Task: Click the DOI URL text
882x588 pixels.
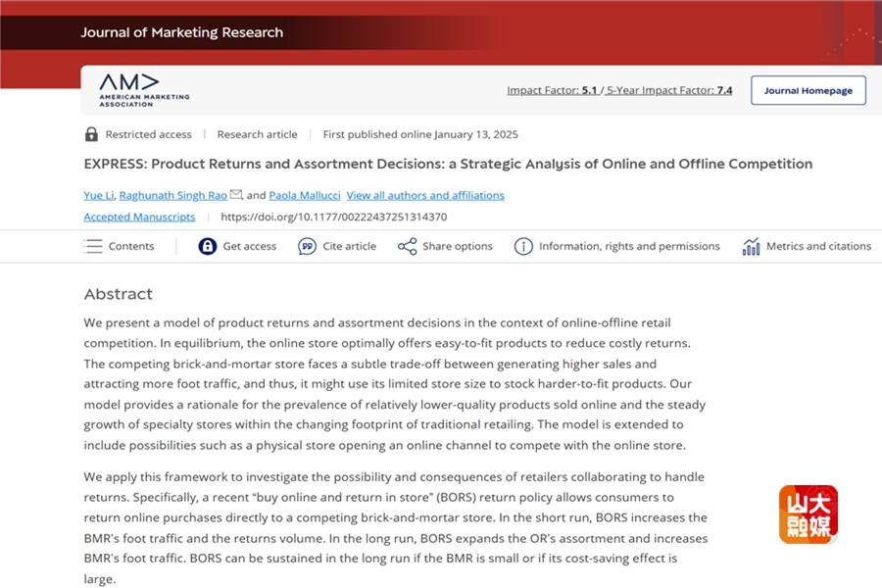Action: pyautogui.click(x=334, y=217)
